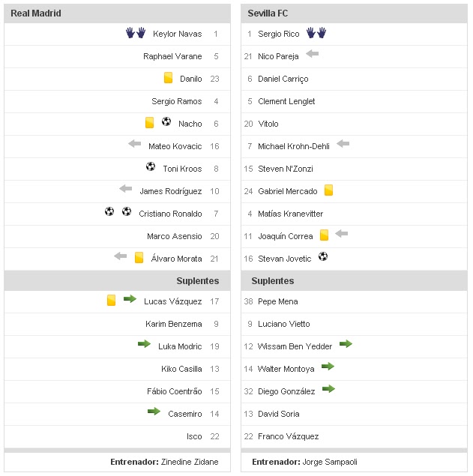Click Nico Pareja substituted-off grey arrow

(x=313, y=54)
